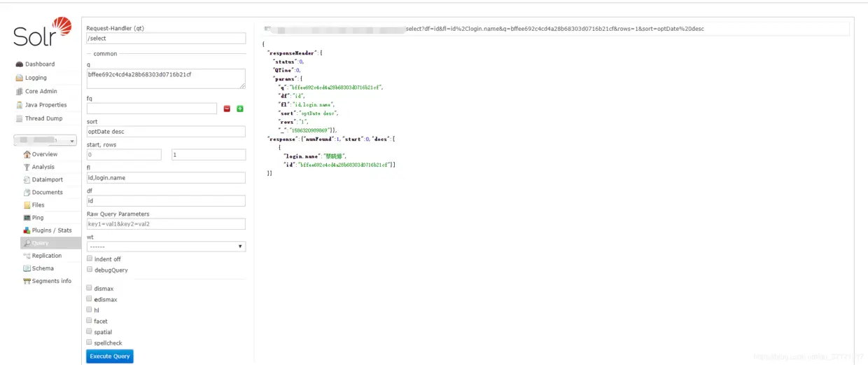868x365 pixels.
Task: Go to the Dataimport section
Action: tap(47, 179)
